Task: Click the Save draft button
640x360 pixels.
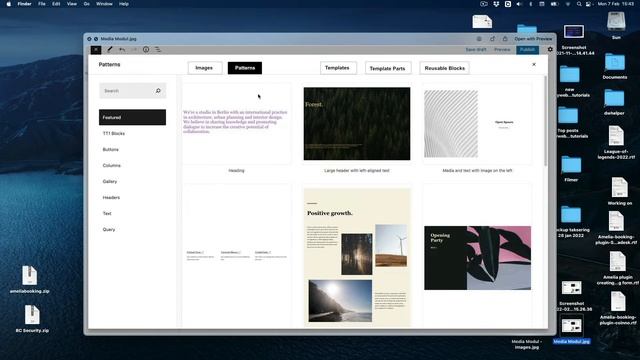Action: 476,49
